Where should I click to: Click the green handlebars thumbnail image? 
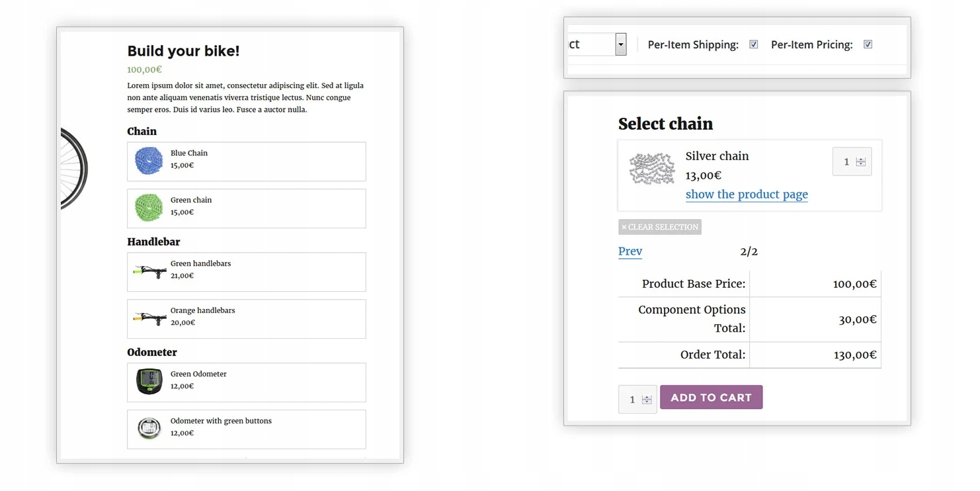149,271
